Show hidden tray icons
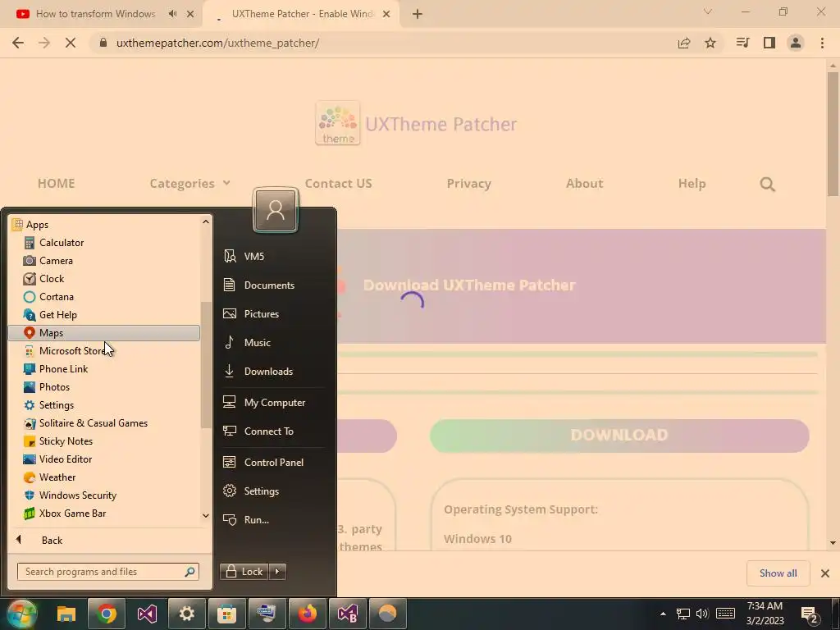This screenshot has height=630, width=840. click(663, 614)
